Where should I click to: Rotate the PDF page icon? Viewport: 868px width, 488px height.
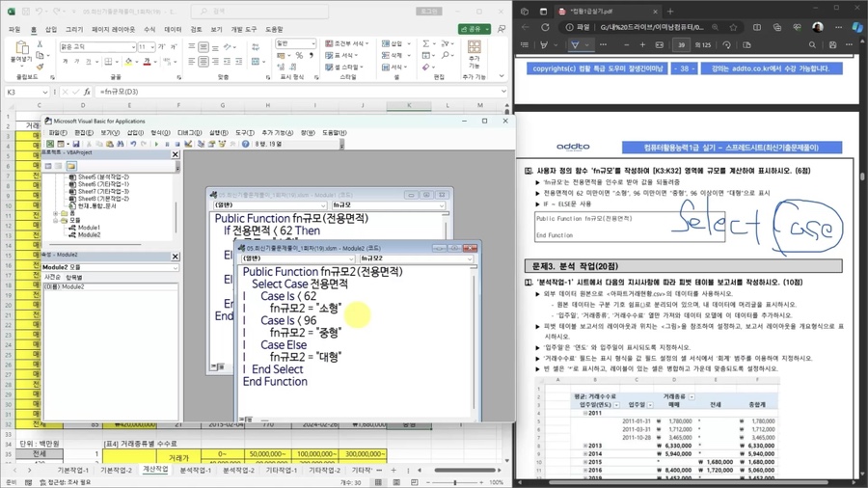click(x=727, y=44)
